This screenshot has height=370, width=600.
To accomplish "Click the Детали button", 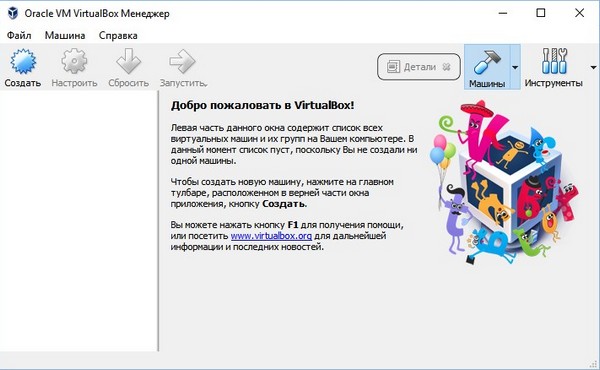I will click(x=419, y=67).
